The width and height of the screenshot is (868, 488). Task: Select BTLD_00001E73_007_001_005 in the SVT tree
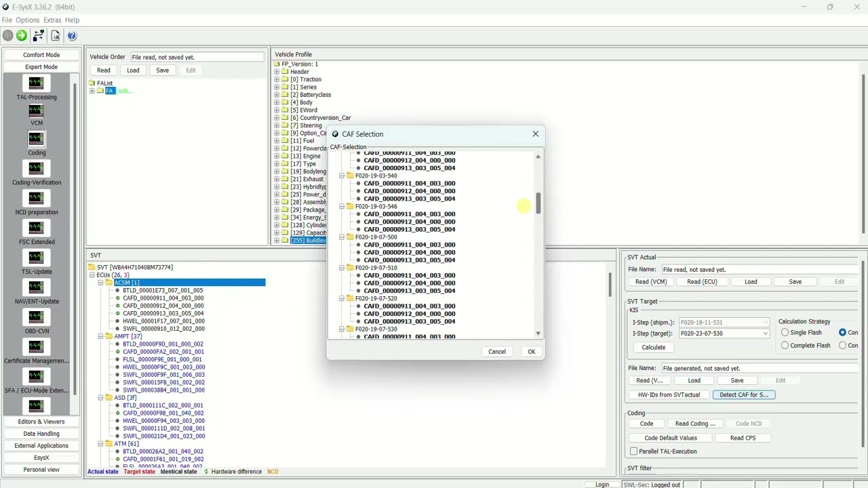(x=163, y=290)
